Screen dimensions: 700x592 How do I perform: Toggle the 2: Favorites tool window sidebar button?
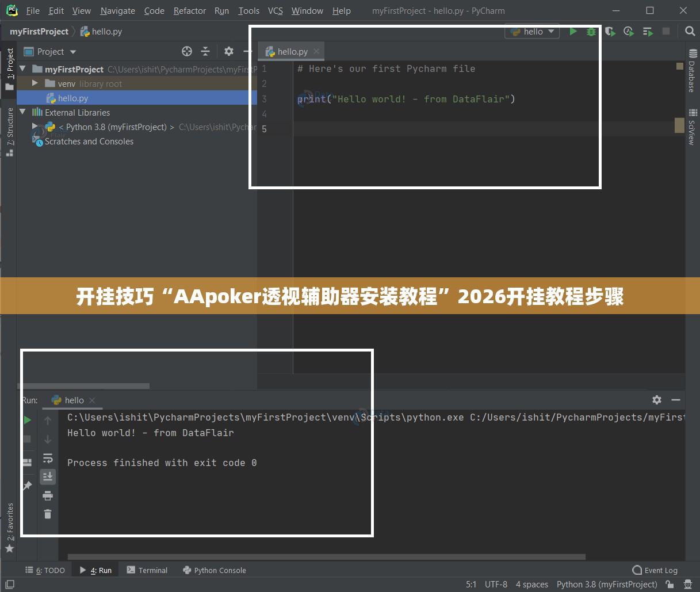click(9, 528)
